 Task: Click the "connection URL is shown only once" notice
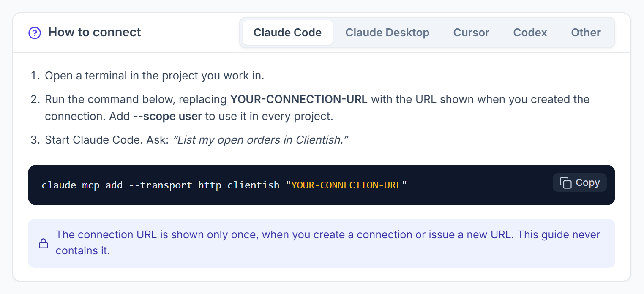(x=321, y=243)
